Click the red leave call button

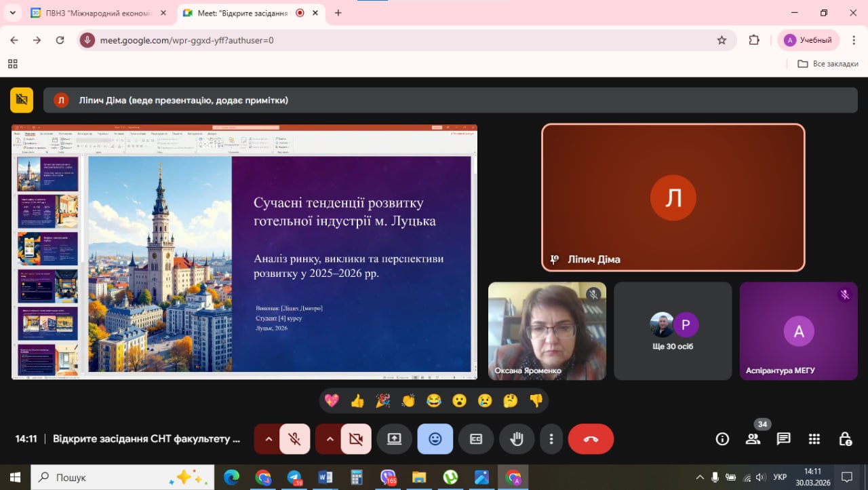coord(591,439)
